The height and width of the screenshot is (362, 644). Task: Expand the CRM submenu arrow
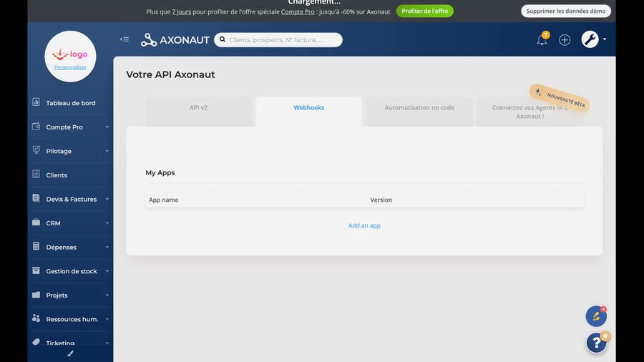tap(107, 223)
